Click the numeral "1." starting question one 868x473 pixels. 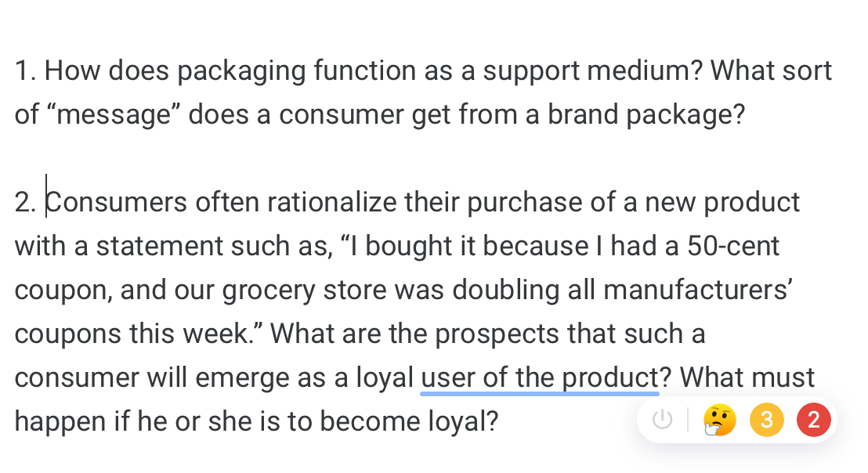24,70
